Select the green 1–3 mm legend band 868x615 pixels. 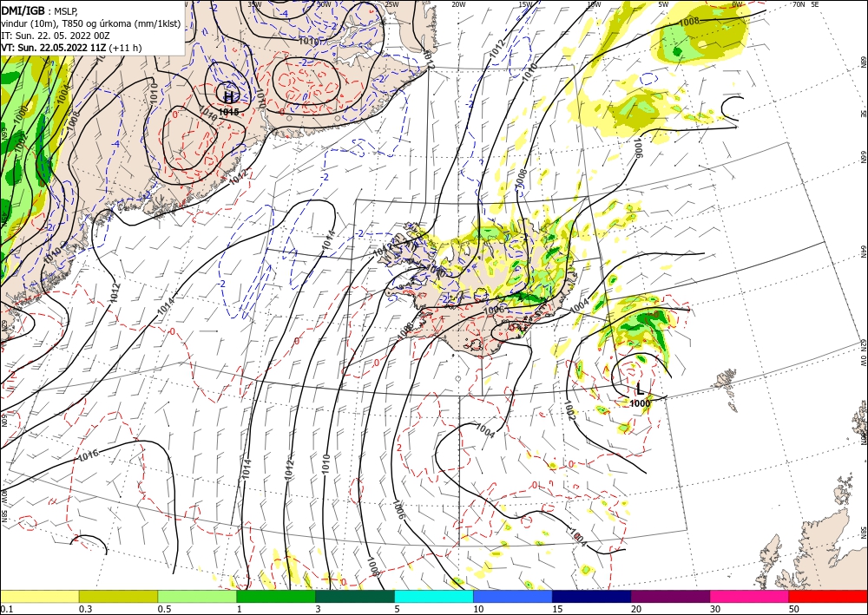click(276, 596)
